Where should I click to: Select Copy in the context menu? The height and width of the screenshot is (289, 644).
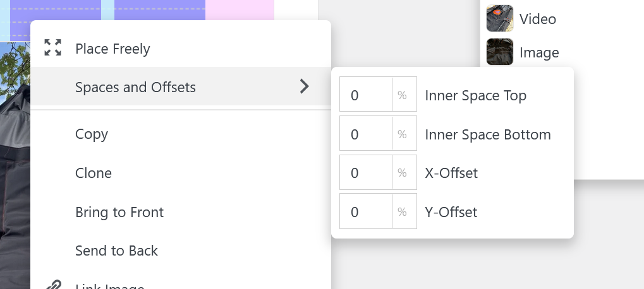click(x=92, y=134)
